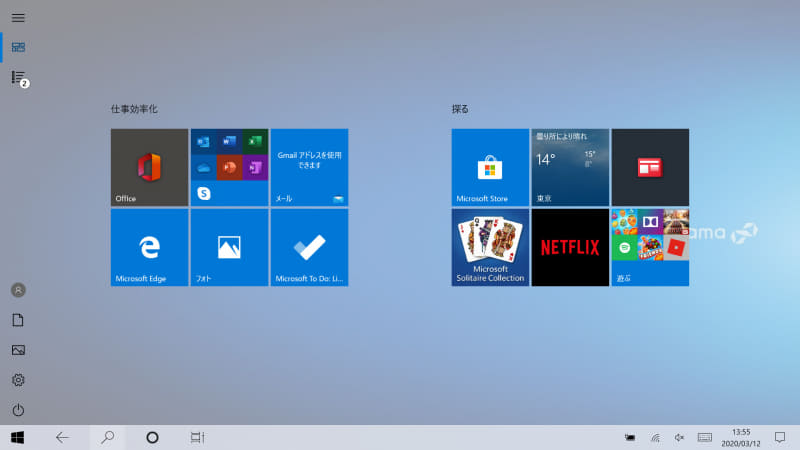The height and width of the screenshot is (450, 800).
Task: Open the red News tile
Action: (x=651, y=167)
